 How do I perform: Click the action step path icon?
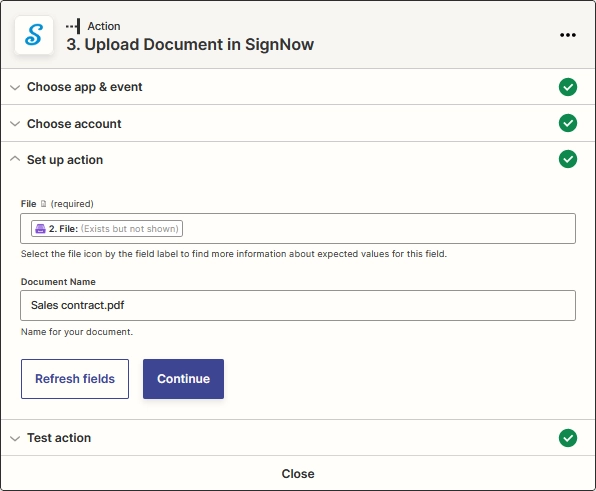click(73, 26)
